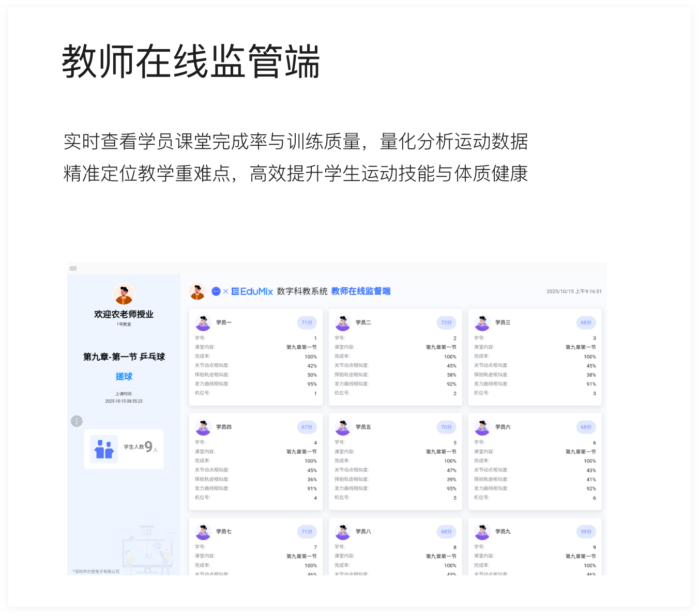Select the 学员八 student name

coord(363,532)
